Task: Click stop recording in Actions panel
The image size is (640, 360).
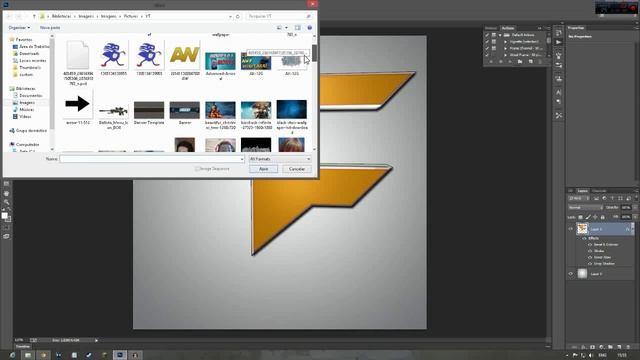Action: (x=491, y=62)
